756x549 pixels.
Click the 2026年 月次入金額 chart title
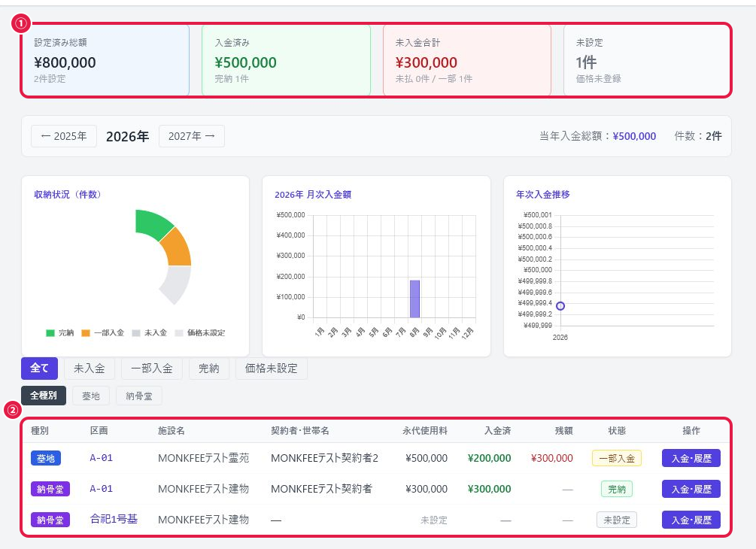click(x=313, y=194)
